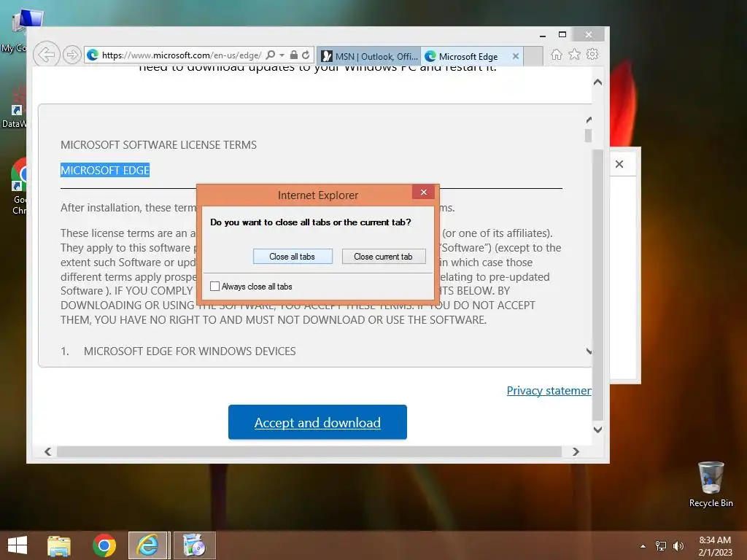Click horizontal scrollbar left arrow

tap(47, 451)
